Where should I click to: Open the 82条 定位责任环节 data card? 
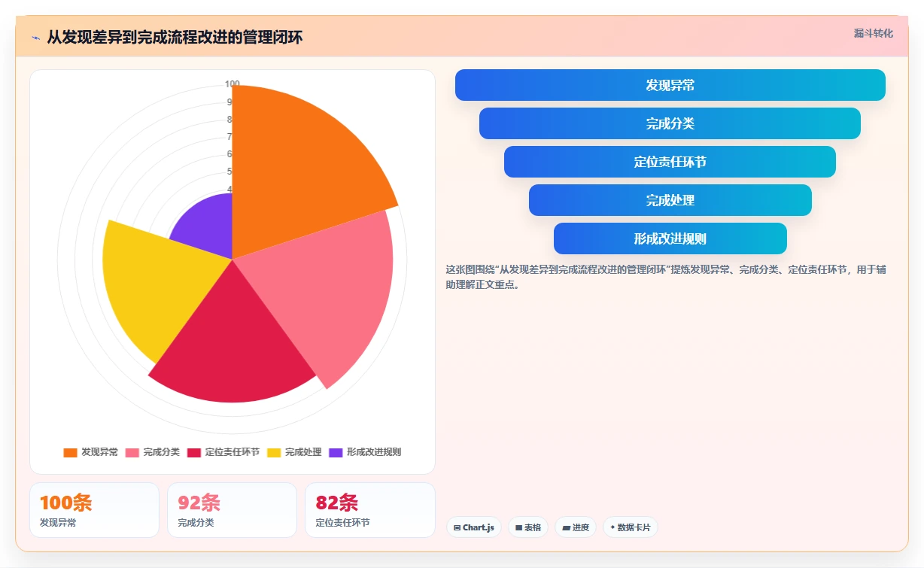point(370,510)
